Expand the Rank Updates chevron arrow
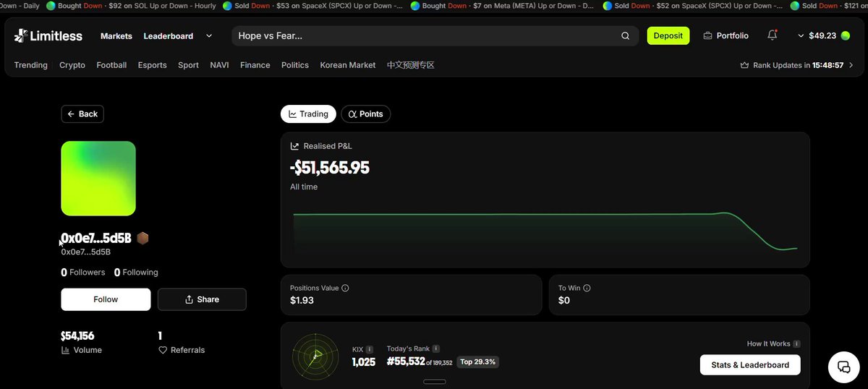The width and height of the screenshot is (868, 389). tap(851, 65)
